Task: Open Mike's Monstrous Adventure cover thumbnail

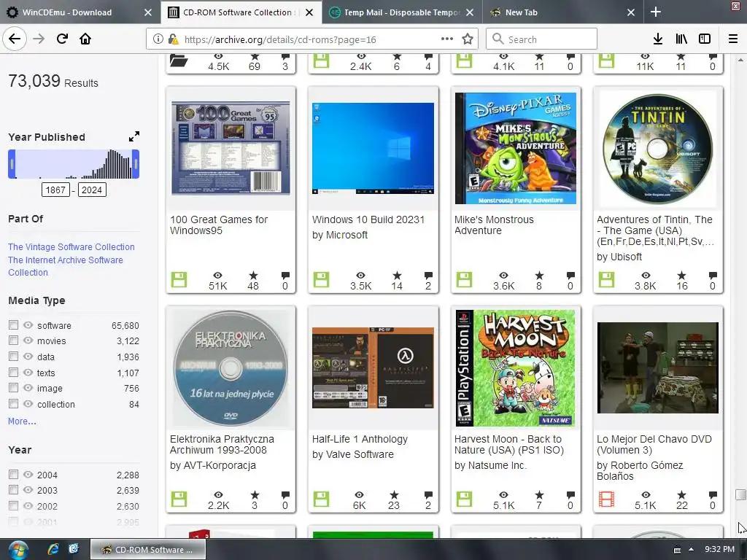Action: [516, 148]
